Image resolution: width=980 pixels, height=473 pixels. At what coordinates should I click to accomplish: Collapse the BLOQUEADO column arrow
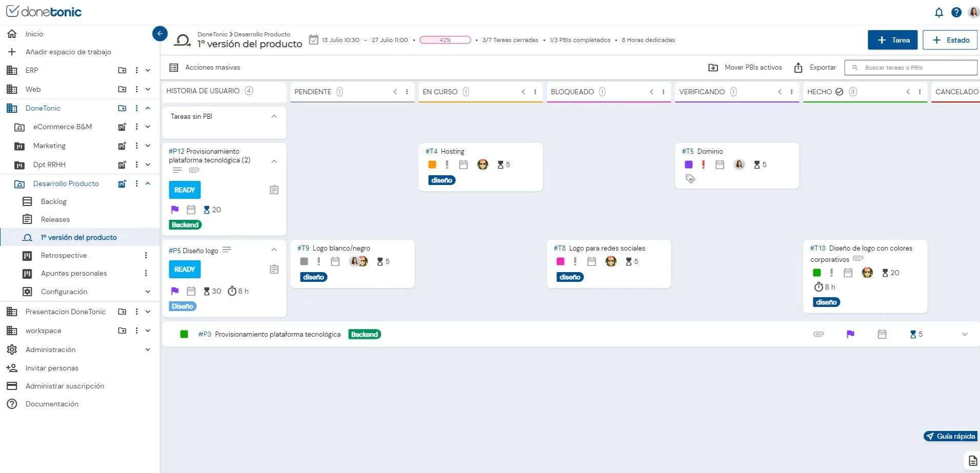651,92
